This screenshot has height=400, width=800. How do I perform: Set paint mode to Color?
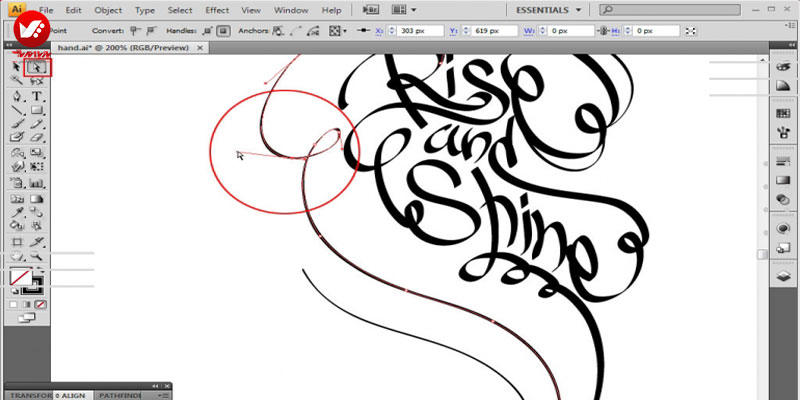(14, 305)
